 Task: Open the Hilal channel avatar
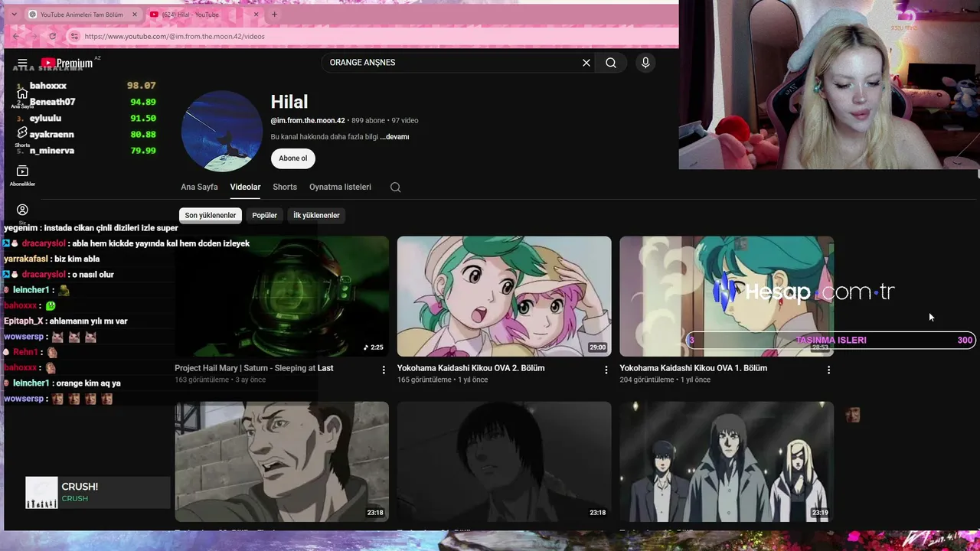click(x=222, y=132)
